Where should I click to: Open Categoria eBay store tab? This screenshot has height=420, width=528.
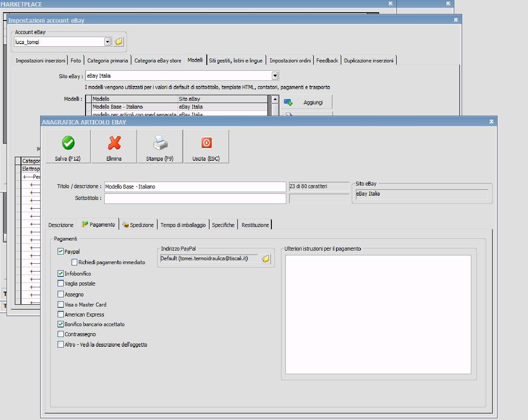[158, 61]
